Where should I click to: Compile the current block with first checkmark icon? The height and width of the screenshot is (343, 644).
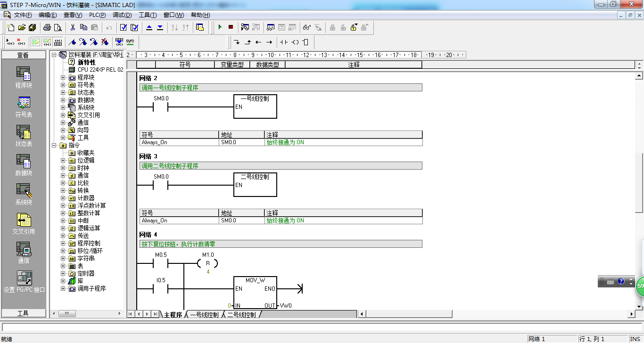[x=124, y=27]
